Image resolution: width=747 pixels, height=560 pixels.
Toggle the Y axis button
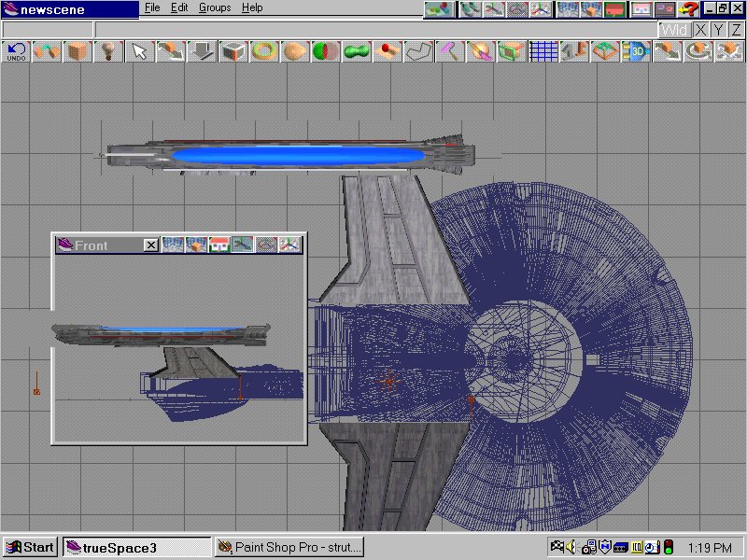coord(718,30)
